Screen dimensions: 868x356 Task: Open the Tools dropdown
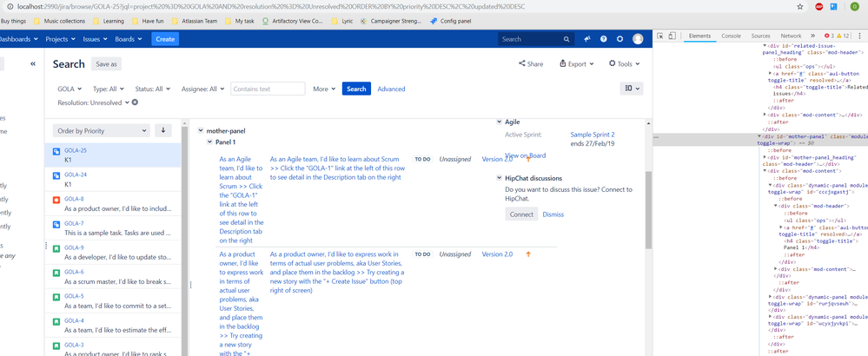coord(624,64)
